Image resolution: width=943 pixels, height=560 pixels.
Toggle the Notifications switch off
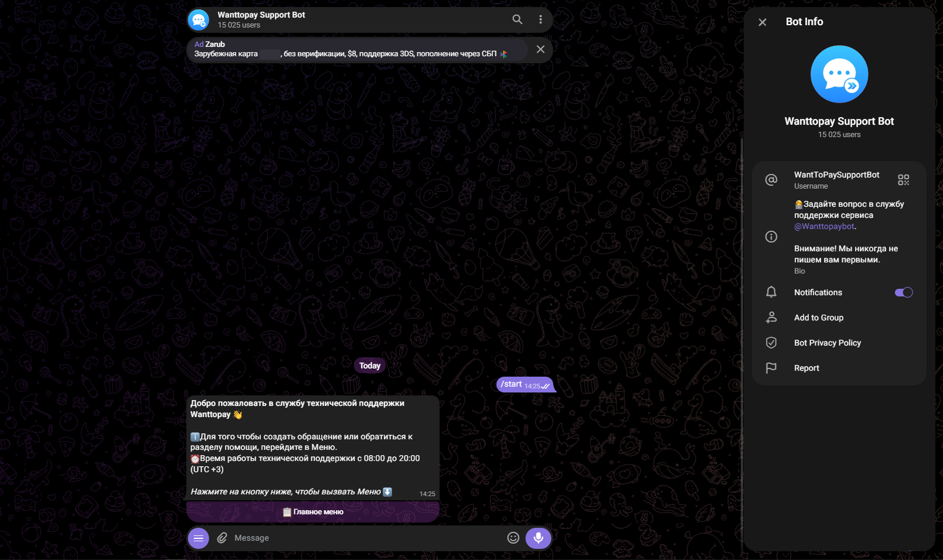point(904,292)
